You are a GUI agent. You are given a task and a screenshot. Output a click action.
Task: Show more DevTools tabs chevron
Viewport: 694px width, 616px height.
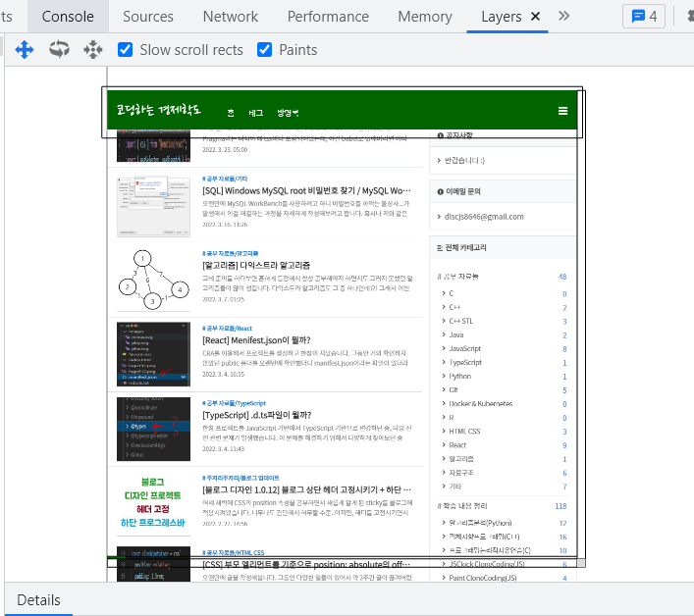(563, 17)
